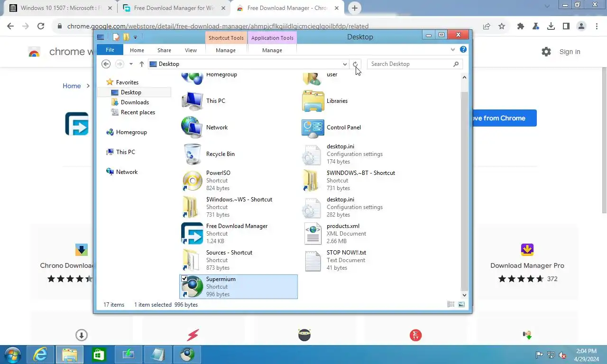Open the Chrome Web Store settings gear
The height and width of the screenshot is (364, 607).
click(546, 52)
